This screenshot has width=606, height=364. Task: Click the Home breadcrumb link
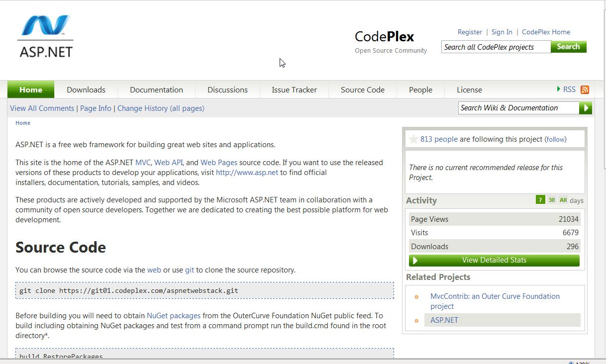click(x=23, y=123)
